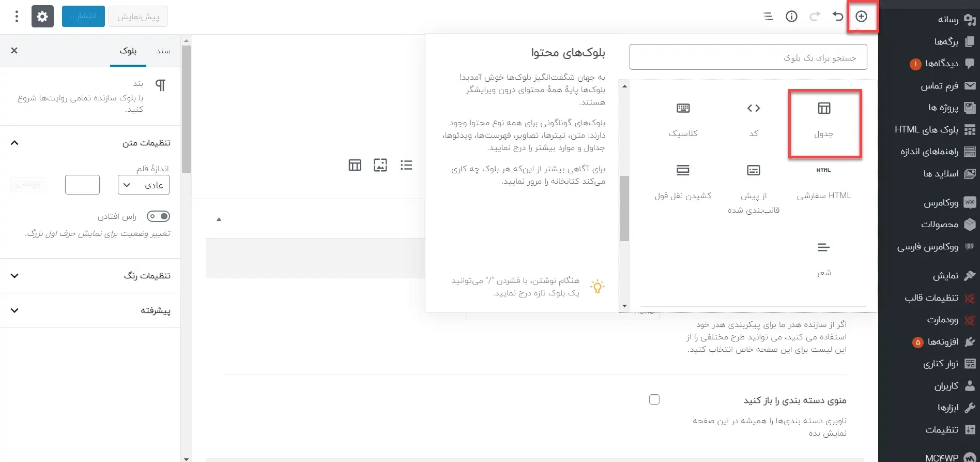Click the ابزارها tools sidebar icon

tap(970, 408)
